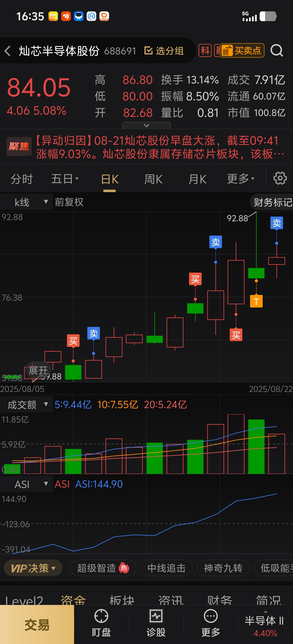Open 更多 ellipsis icon in bottom bar

(x=211, y=616)
